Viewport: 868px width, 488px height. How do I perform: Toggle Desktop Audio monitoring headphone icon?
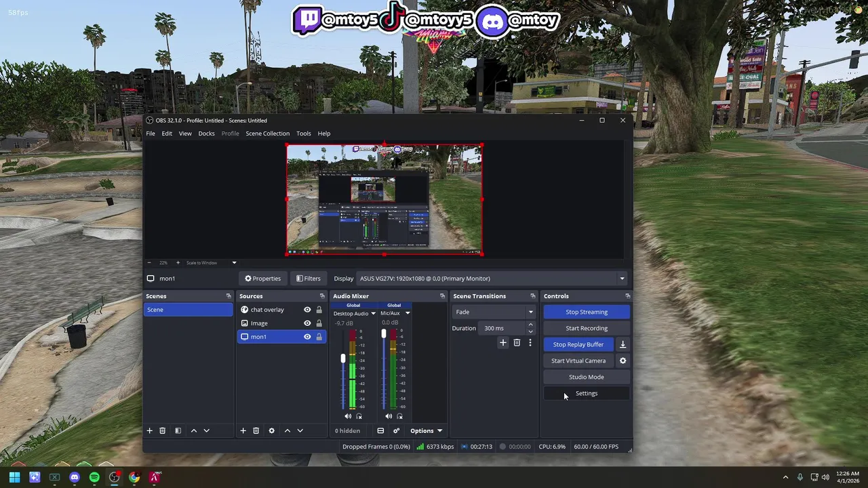coord(359,416)
